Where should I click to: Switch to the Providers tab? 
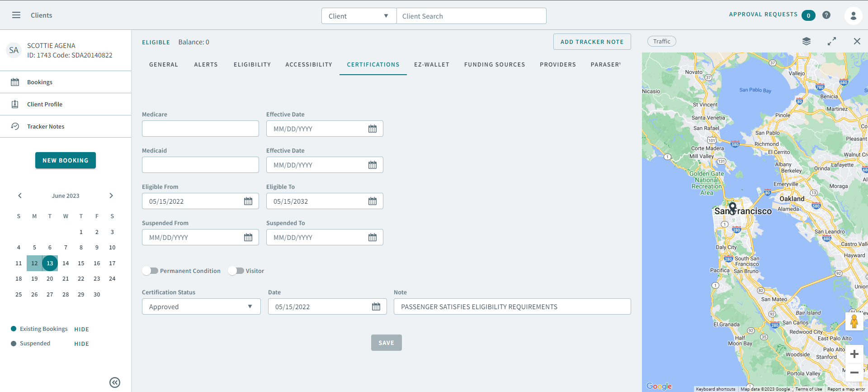(558, 65)
